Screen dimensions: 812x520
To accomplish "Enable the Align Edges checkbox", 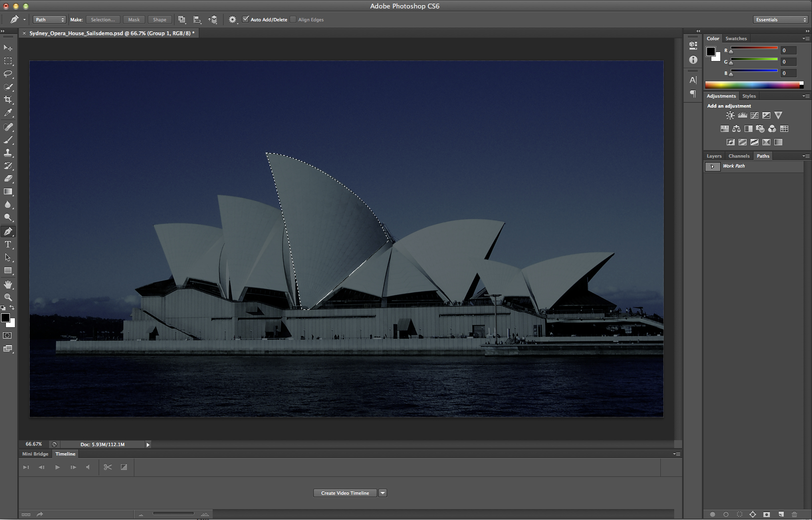I will pos(293,19).
